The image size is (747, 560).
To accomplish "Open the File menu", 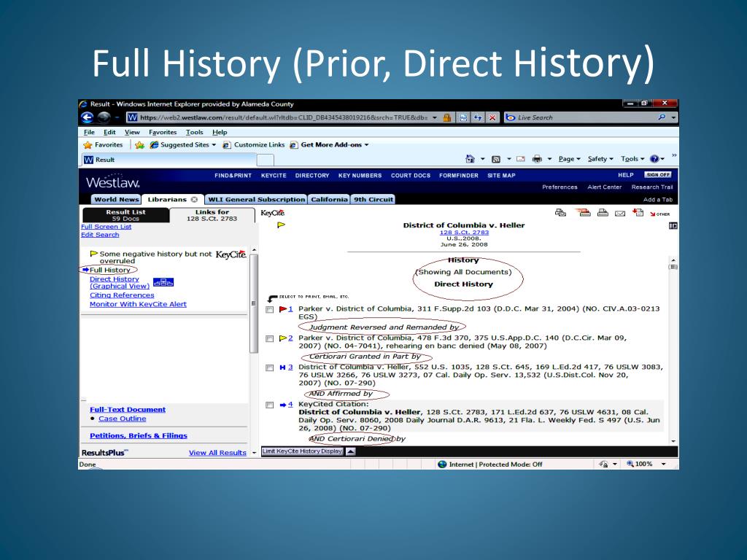I will 89,133.
